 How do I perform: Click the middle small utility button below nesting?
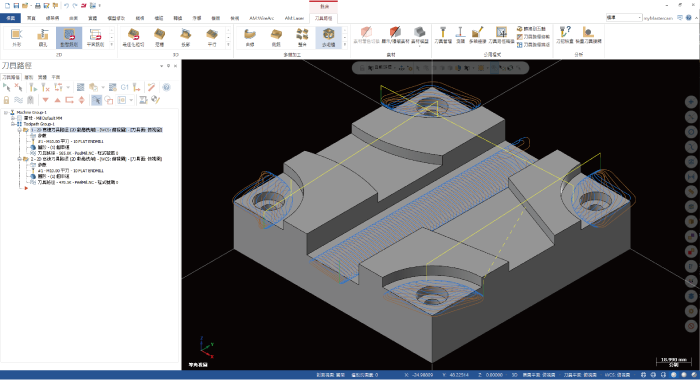pos(533,37)
